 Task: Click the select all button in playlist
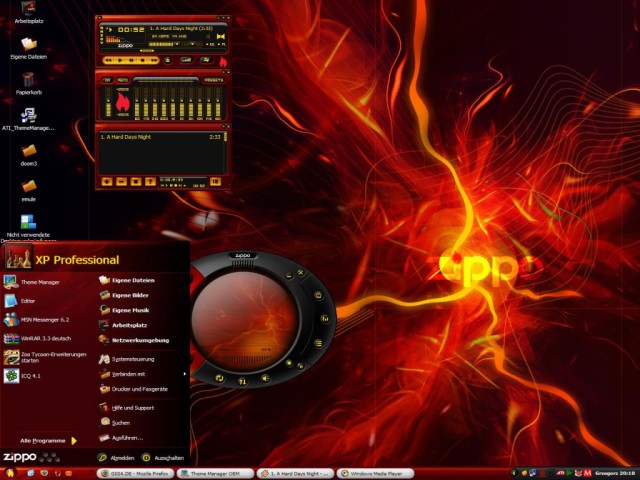136,182
